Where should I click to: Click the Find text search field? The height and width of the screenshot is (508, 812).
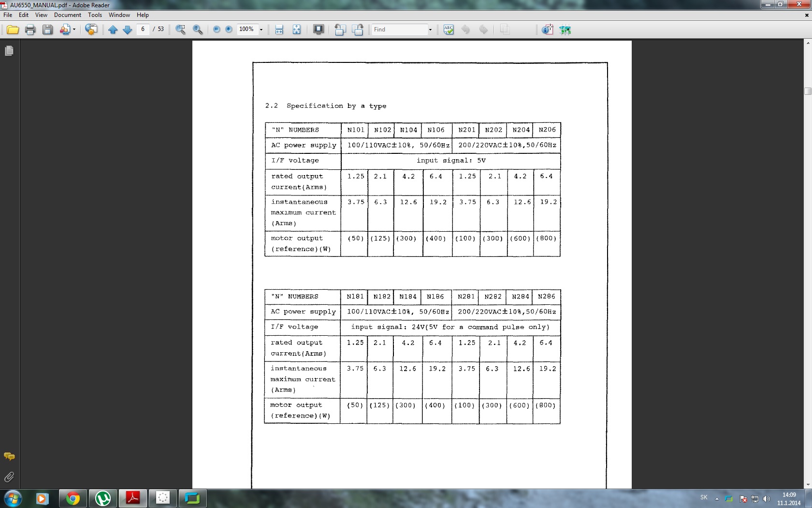pyautogui.click(x=399, y=30)
